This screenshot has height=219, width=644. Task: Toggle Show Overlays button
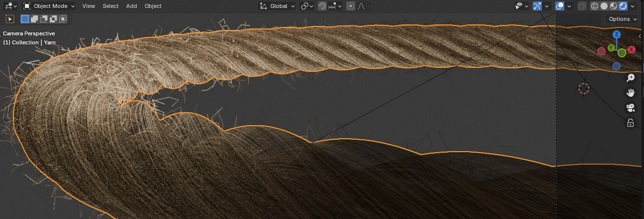pyautogui.click(x=560, y=6)
